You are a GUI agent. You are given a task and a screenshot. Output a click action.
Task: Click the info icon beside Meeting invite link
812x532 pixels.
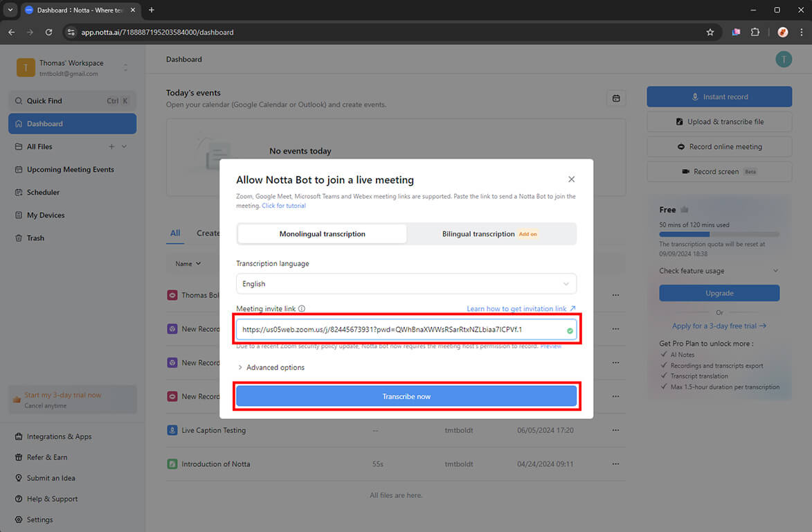(x=302, y=309)
